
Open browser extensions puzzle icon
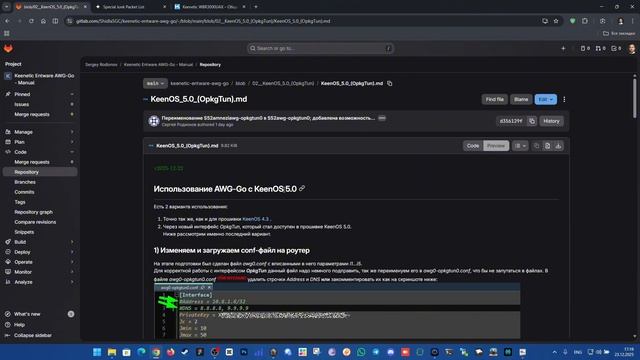click(x=585, y=21)
